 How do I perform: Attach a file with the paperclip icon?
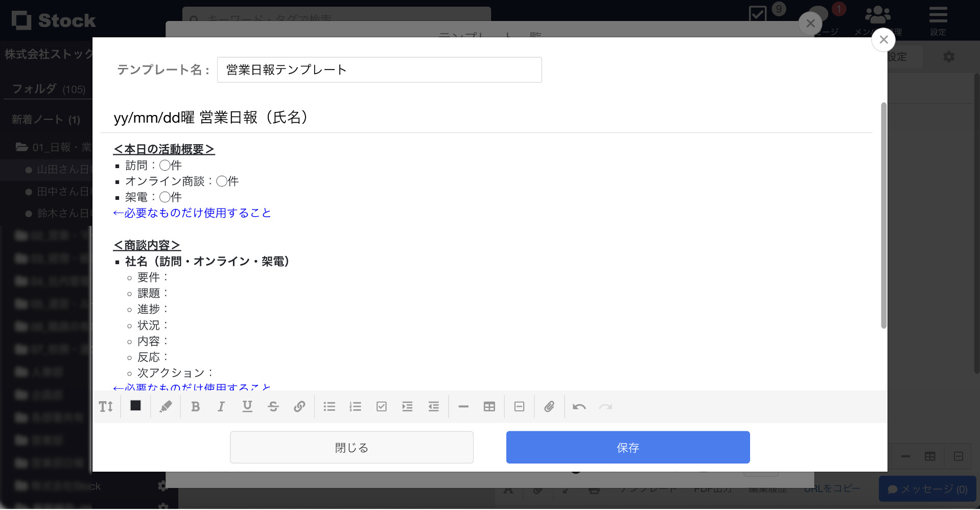[x=549, y=406]
